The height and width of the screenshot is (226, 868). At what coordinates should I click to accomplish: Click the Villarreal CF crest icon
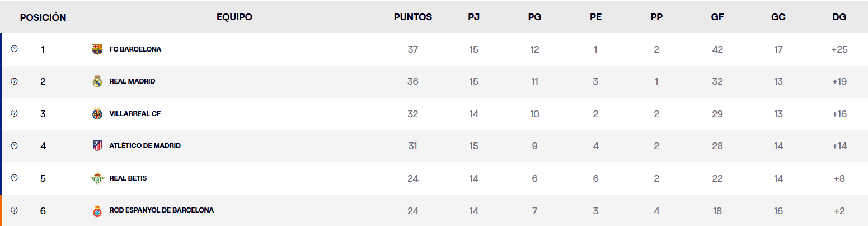coord(97,114)
